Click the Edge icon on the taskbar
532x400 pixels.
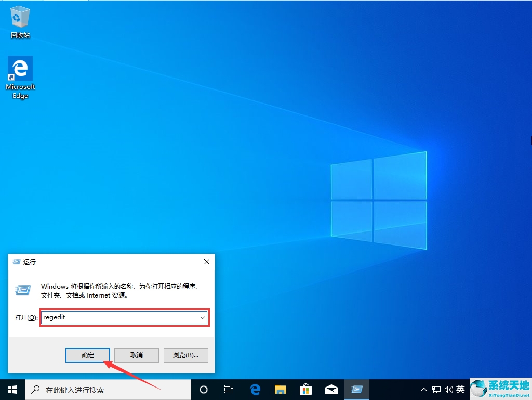click(x=254, y=389)
